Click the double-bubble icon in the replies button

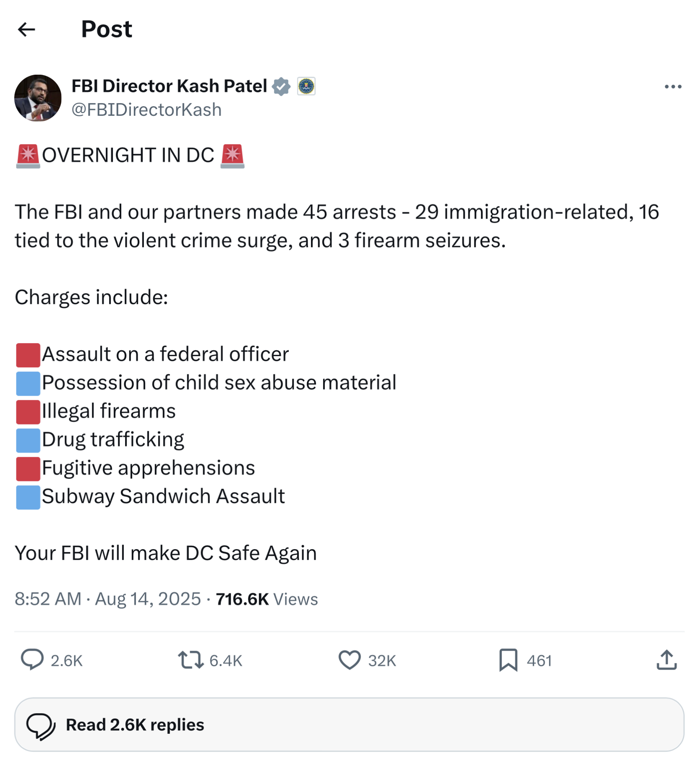pyautogui.click(x=41, y=725)
